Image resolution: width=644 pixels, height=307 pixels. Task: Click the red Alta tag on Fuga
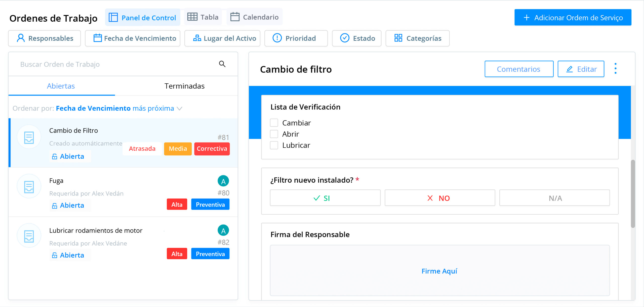click(x=177, y=204)
